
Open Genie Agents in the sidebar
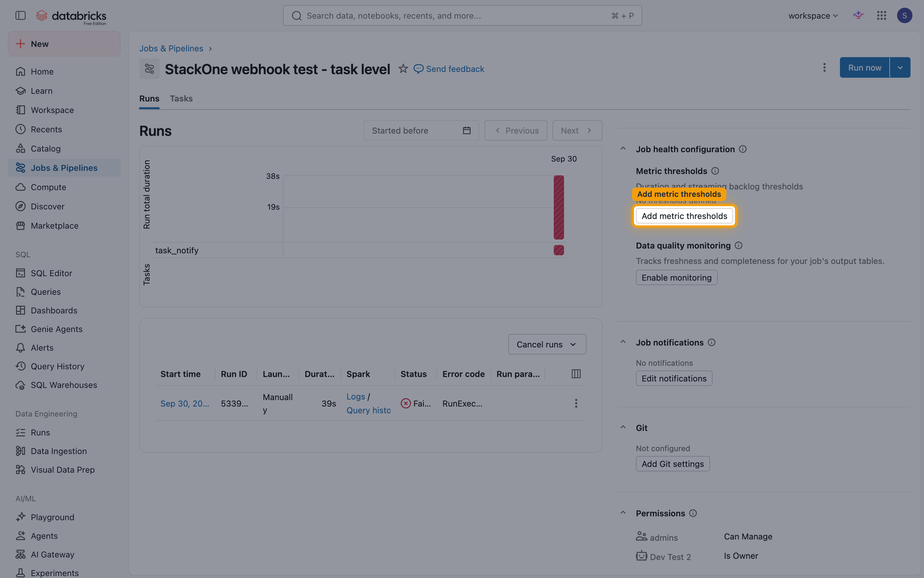[64, 329]
